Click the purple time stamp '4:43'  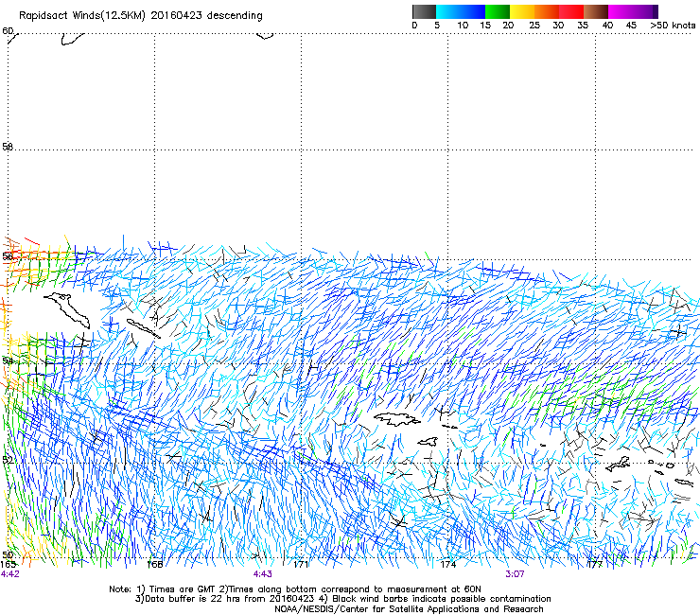(263, 574)
